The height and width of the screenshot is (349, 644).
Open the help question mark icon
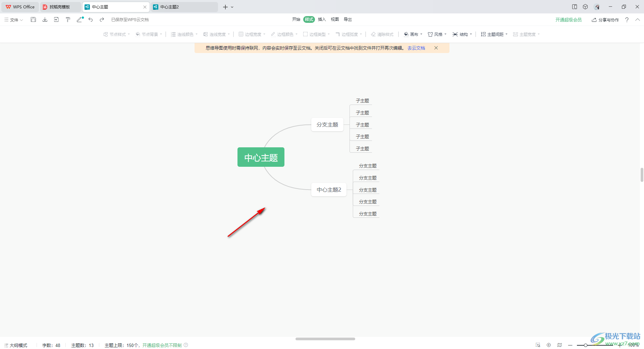(x=627, y=20)
